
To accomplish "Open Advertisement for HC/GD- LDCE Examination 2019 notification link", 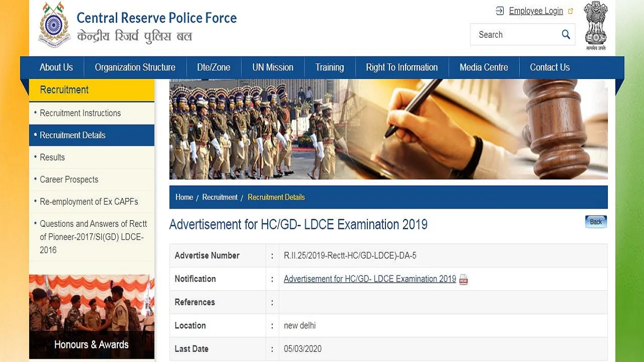I will pyautogui.click(x=370, y=279).
